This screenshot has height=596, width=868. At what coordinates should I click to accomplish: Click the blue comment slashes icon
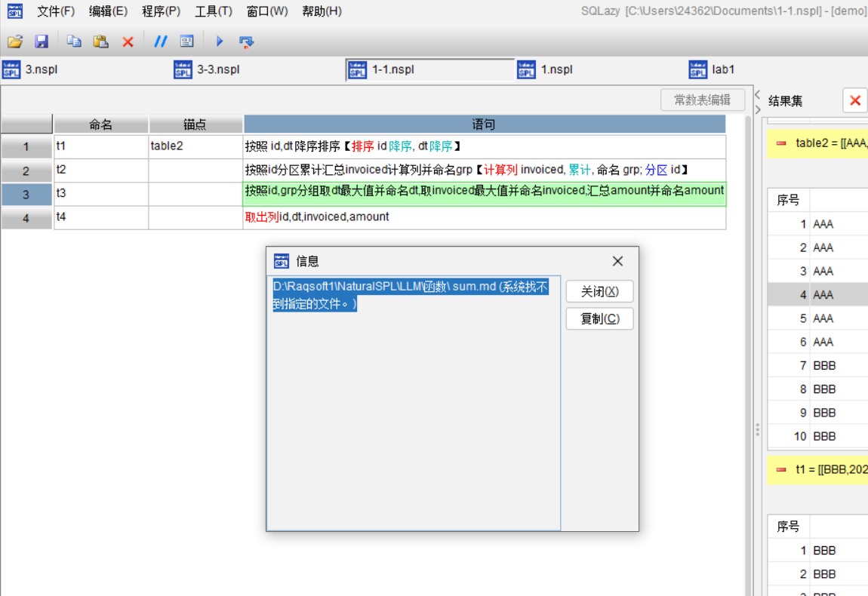[161, 41]
